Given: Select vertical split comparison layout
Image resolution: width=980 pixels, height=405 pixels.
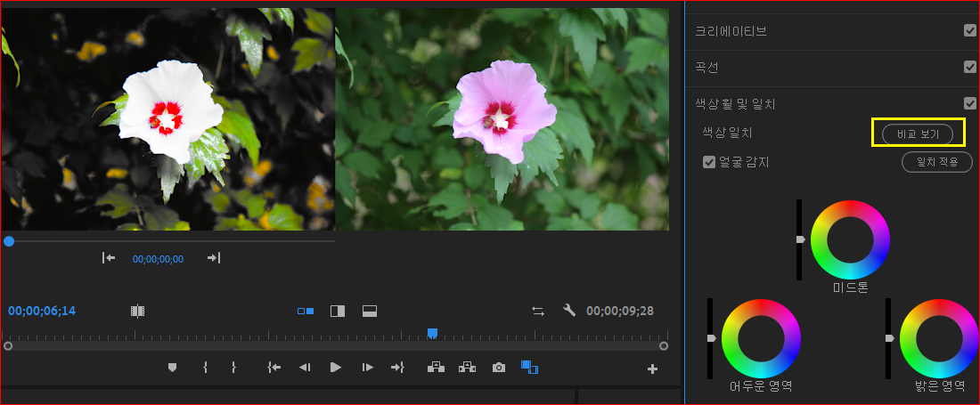Looking at the screenshot, I should [338, 311].
